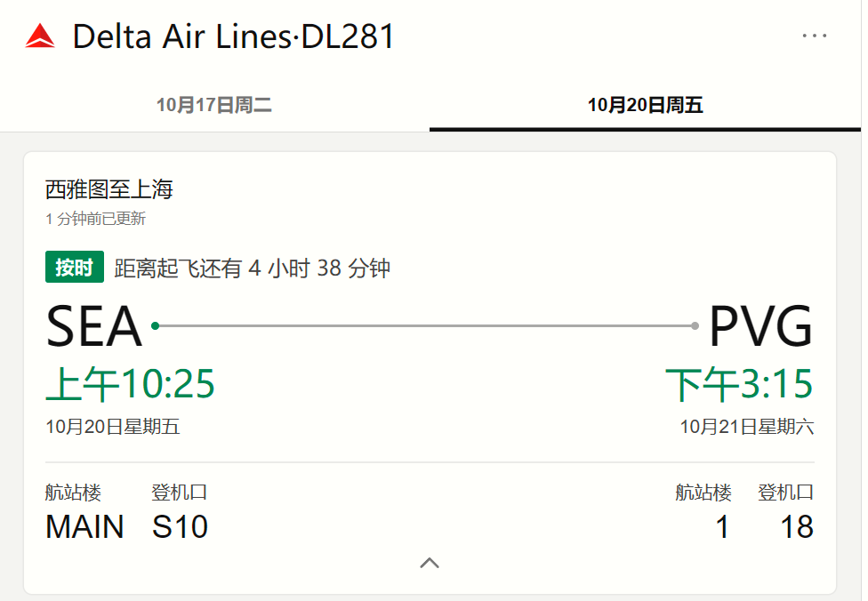Click departure gate S10

pyautogui.click(x=180, y=526)
